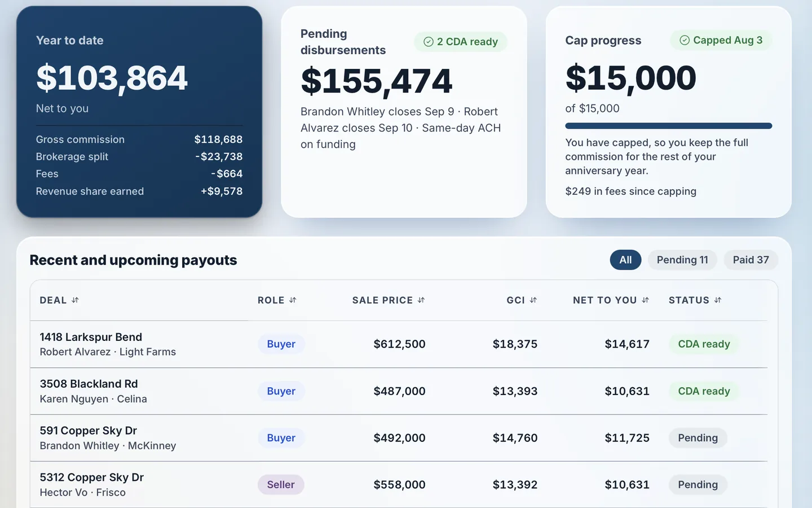Click the sort icon beside DEAL header
812x508 pixels.
[75, 300]
